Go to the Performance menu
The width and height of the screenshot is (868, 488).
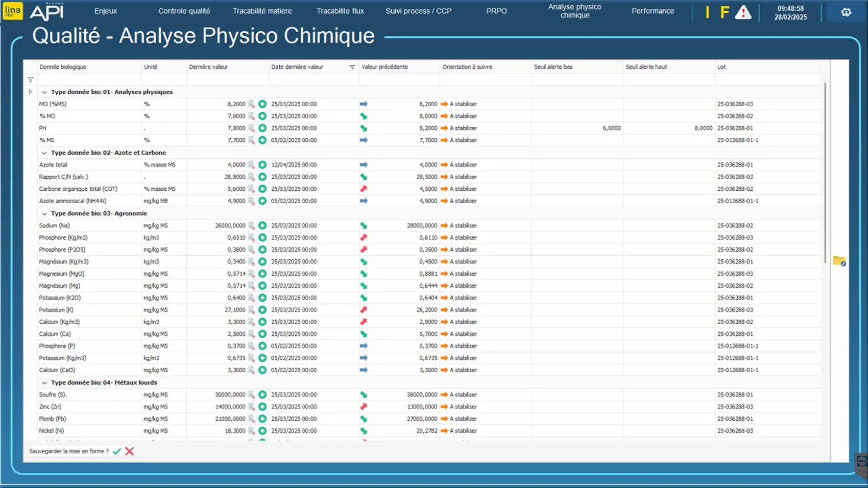(x=653, y=11)
